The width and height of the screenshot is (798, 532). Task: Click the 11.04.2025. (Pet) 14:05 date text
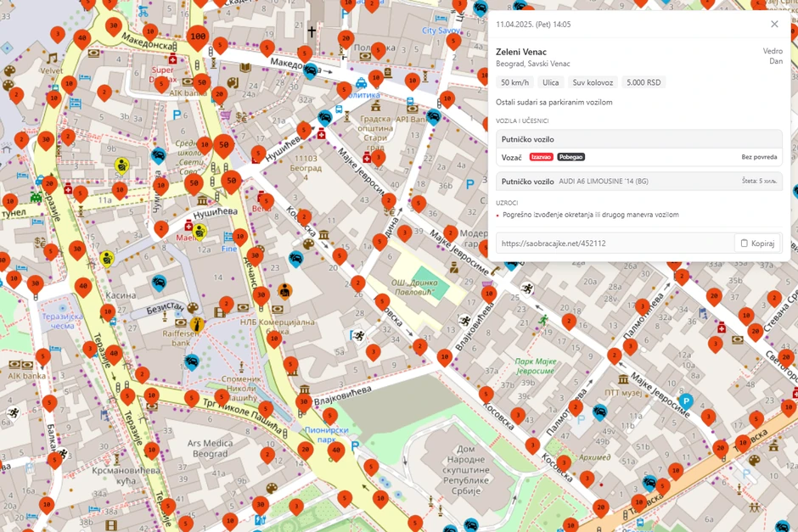[533, 25]
